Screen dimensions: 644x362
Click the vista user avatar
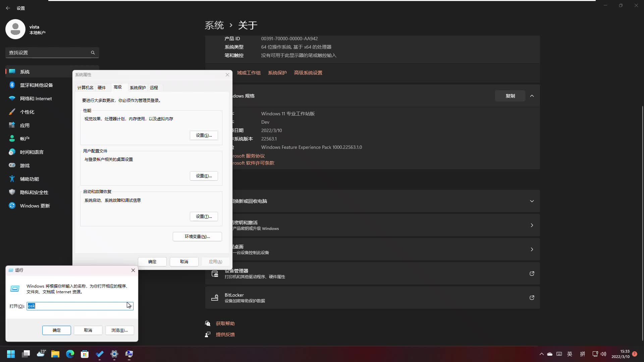[x=15, y=29]
